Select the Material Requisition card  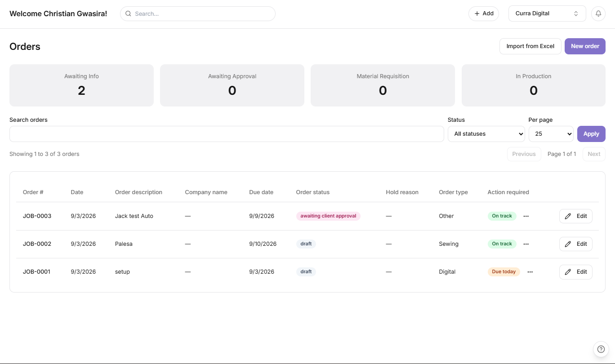coord(383,85)
